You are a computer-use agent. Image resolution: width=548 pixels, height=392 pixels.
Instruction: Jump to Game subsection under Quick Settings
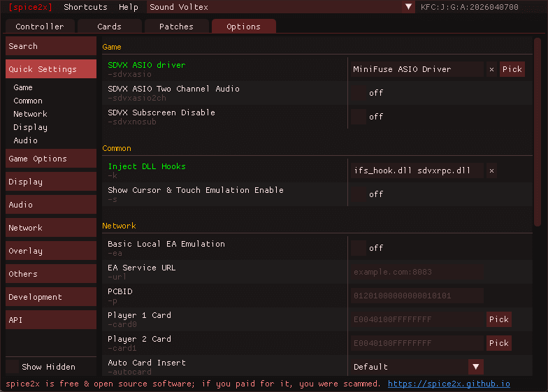tap(23, 87)
